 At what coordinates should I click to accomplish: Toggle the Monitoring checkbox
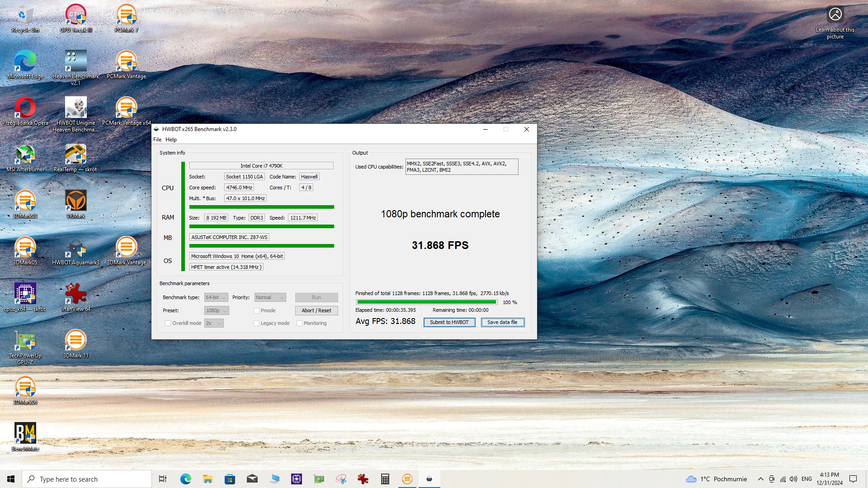click(x=299, y=323)
